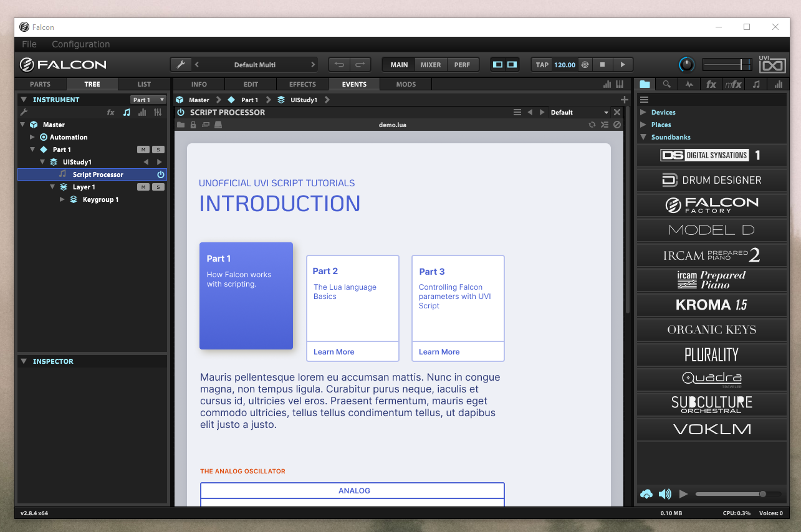Expand the Devices section
Screen dimensions: 801x532
[x=643, y=112]
